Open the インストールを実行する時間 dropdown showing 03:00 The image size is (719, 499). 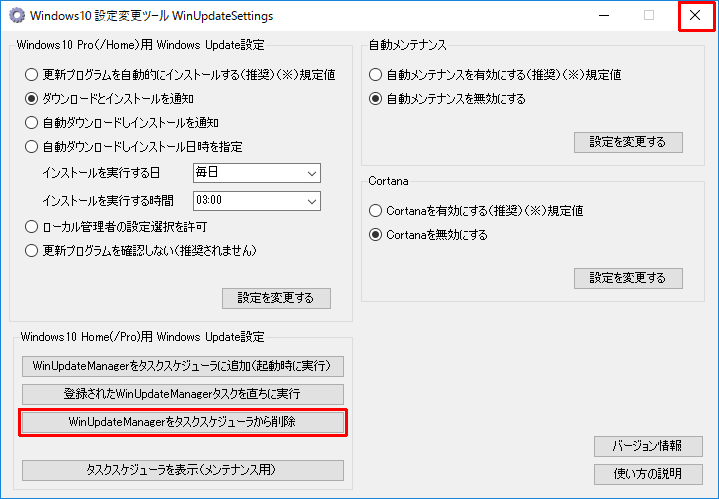[257, 201]
